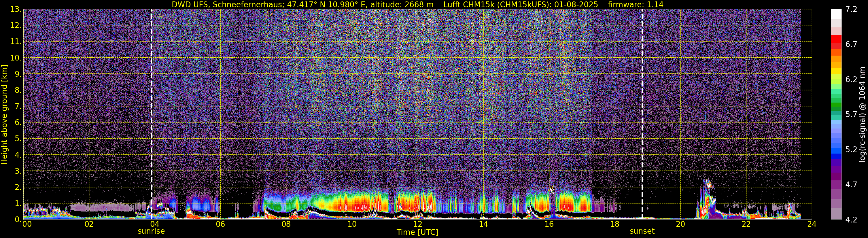Viewport: 868px width, 238px height.
Task: Click the white segment topping the colorbar
Action: tap(836, 14)
